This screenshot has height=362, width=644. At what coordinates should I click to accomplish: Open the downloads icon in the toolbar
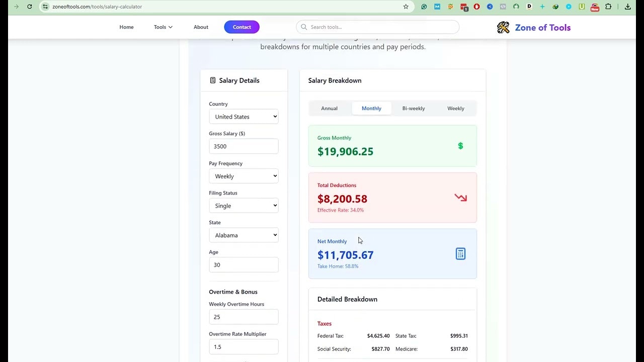tap(627, 7)
